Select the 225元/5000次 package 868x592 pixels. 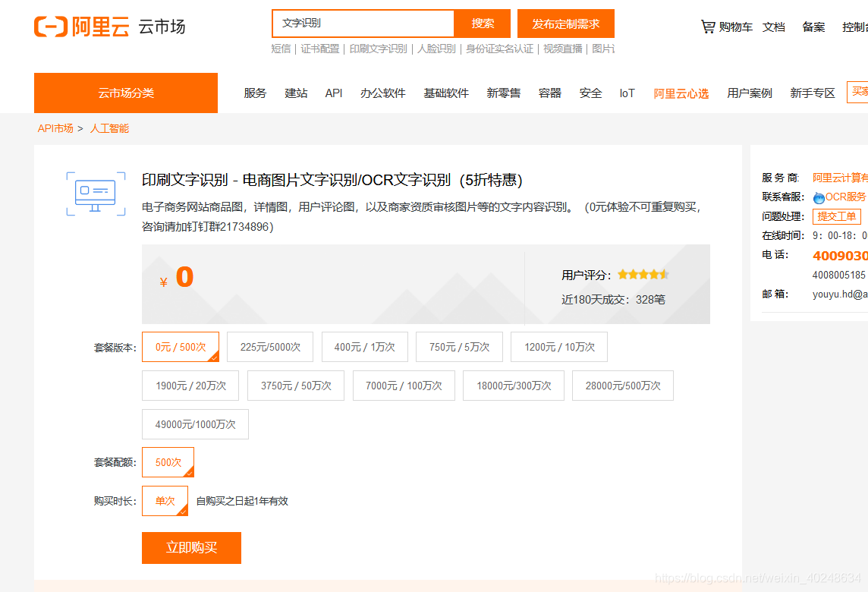[x=270, y=347]
